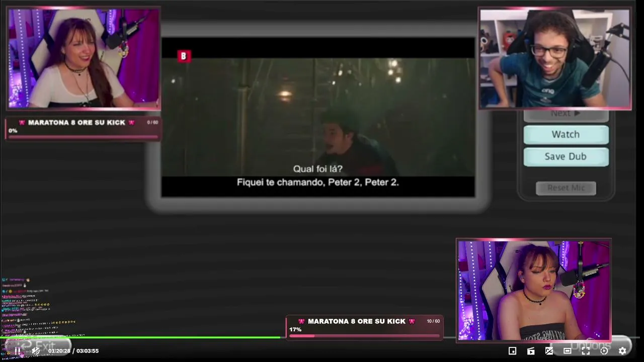This screenshot has height=362, width=644.
Task: Turn on captions in the player
Action: (549, 351)
